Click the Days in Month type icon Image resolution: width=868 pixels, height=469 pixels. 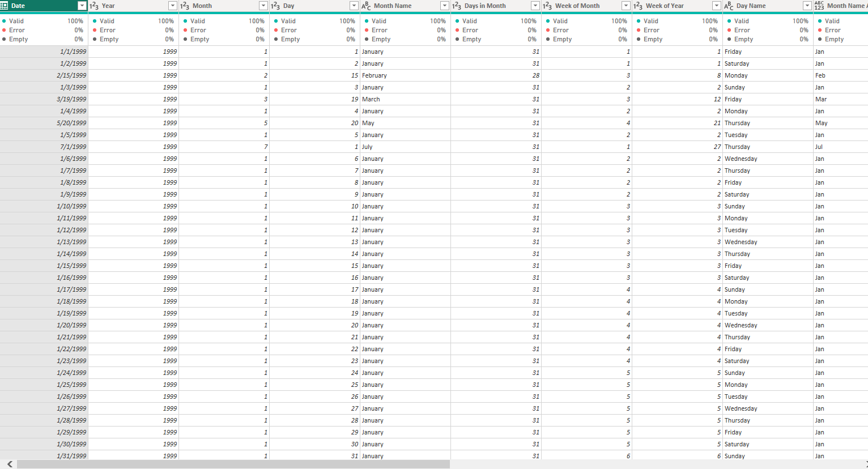pyautogui.click(x=457, y=6)
